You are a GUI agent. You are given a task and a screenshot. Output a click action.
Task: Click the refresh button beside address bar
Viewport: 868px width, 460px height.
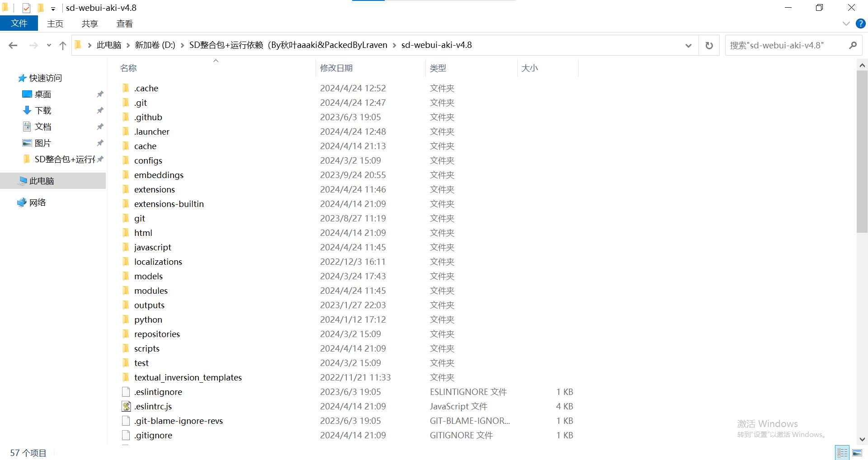tap(709, 45)
